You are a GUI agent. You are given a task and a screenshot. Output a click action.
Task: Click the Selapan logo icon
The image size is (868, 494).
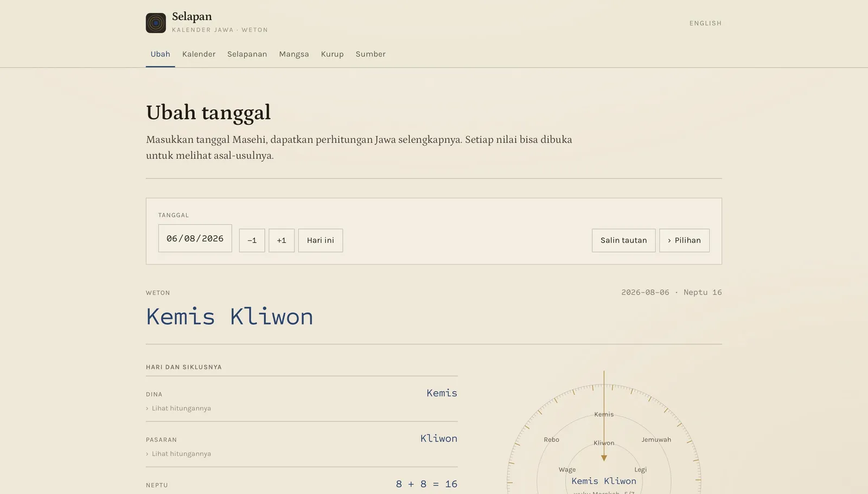pos(156,23)
